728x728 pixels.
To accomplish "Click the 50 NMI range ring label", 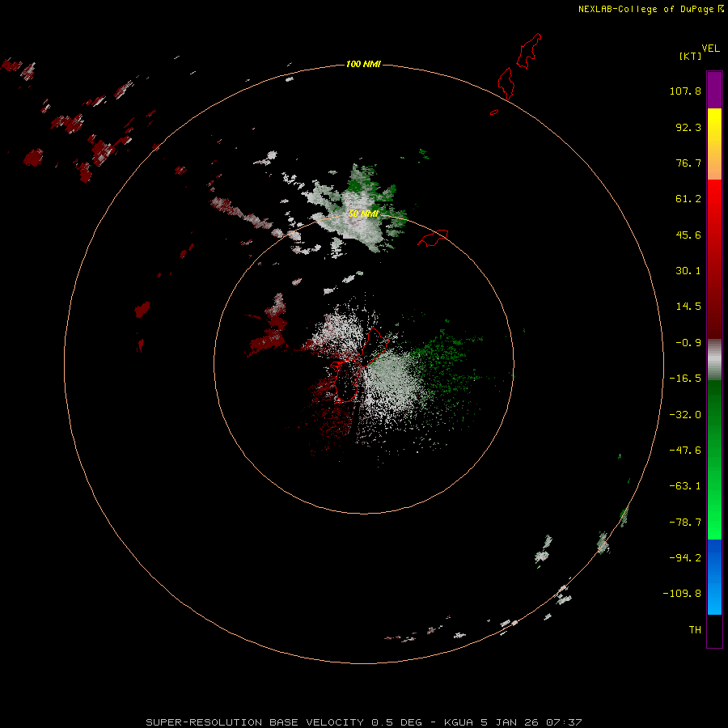I will click(x=363, y=214).
